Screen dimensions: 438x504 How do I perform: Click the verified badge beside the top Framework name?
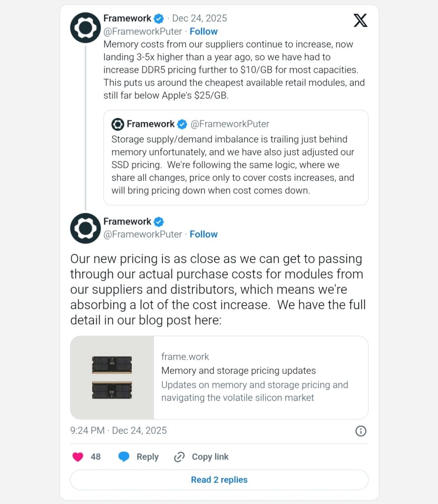[159, 19]
